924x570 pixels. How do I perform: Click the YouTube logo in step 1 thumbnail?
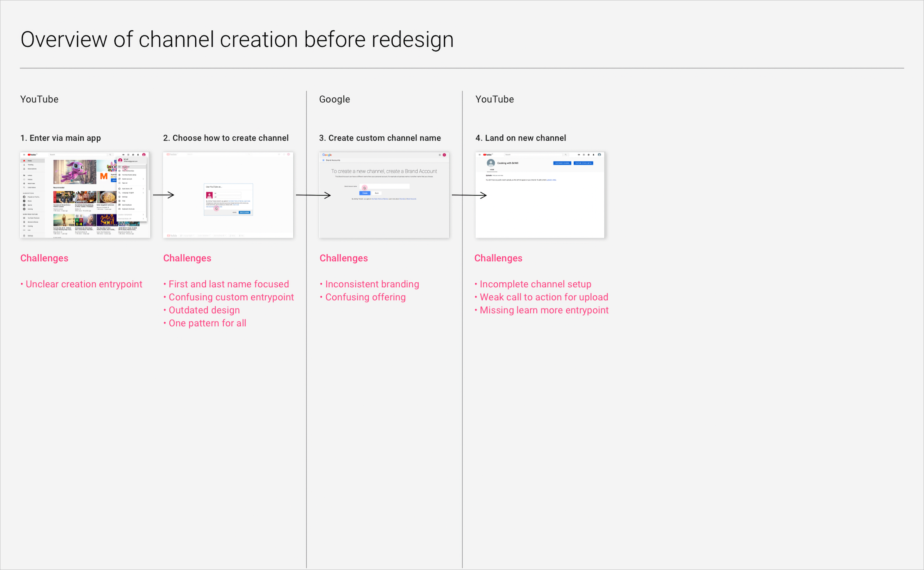32,155
